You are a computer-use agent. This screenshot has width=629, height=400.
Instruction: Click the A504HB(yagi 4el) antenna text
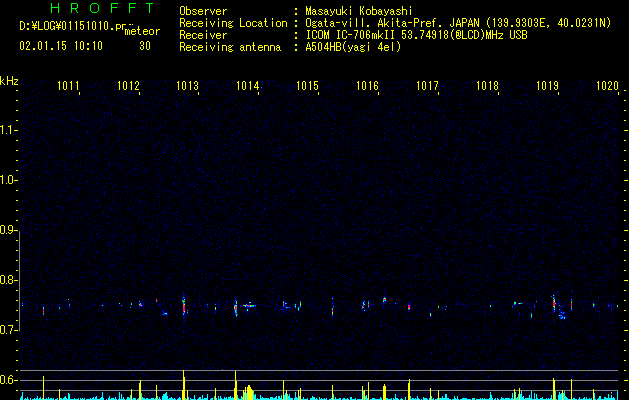(x=353, y=47)
